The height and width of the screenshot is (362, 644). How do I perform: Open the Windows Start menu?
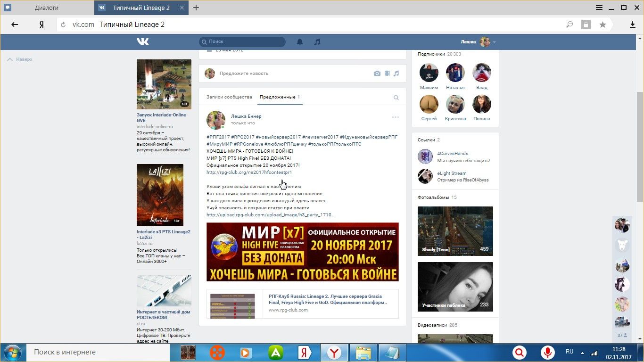(x=12, y=352)
